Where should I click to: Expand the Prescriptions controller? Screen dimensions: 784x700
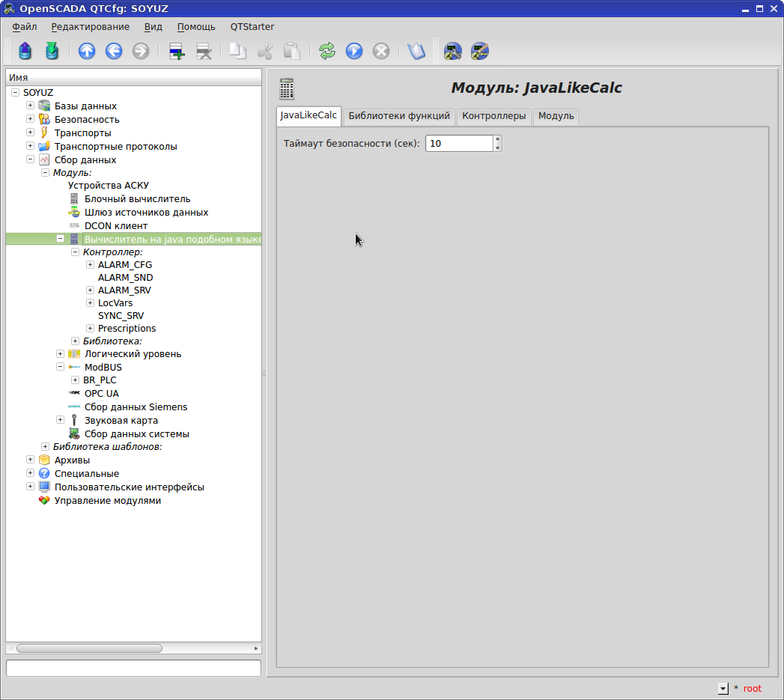[x=90, y=329]
